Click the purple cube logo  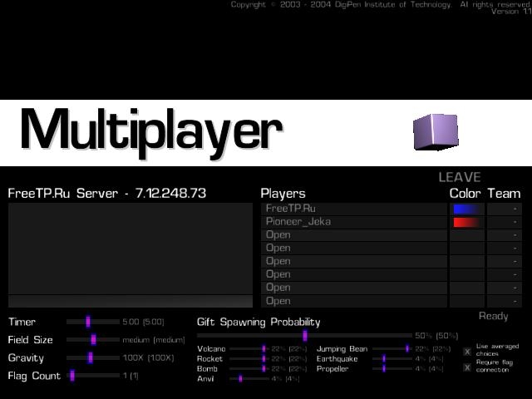click(x=435, y=133)
